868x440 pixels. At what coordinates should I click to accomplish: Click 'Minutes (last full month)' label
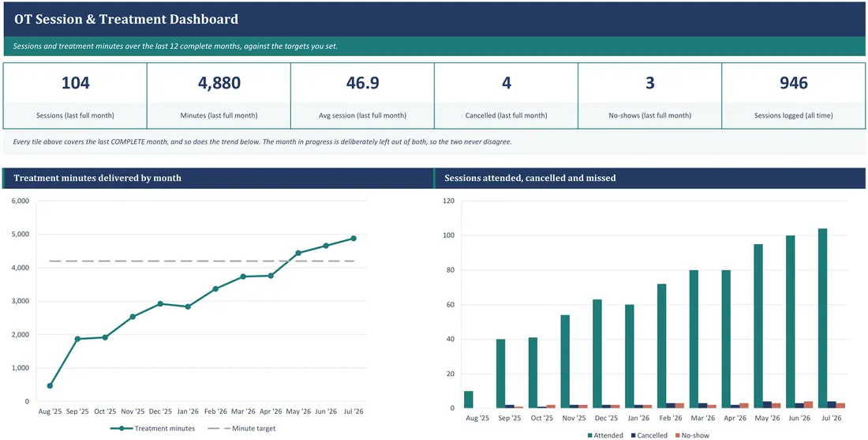tap(219, 116)
